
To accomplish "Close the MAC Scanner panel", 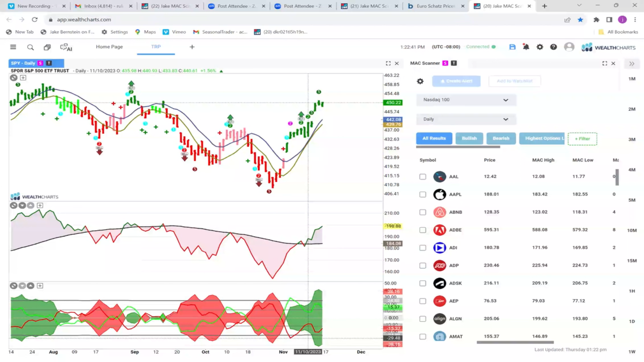I will tap(613, 63).
